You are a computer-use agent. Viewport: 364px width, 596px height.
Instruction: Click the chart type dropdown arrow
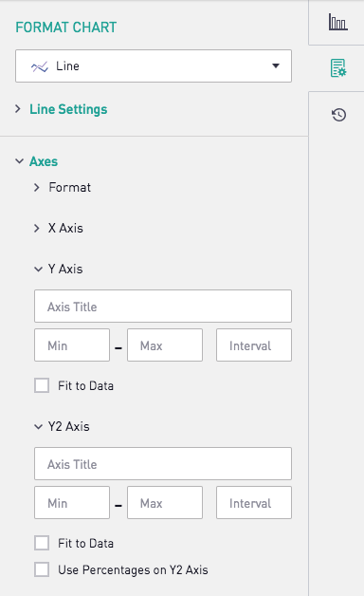pos(276,65)
